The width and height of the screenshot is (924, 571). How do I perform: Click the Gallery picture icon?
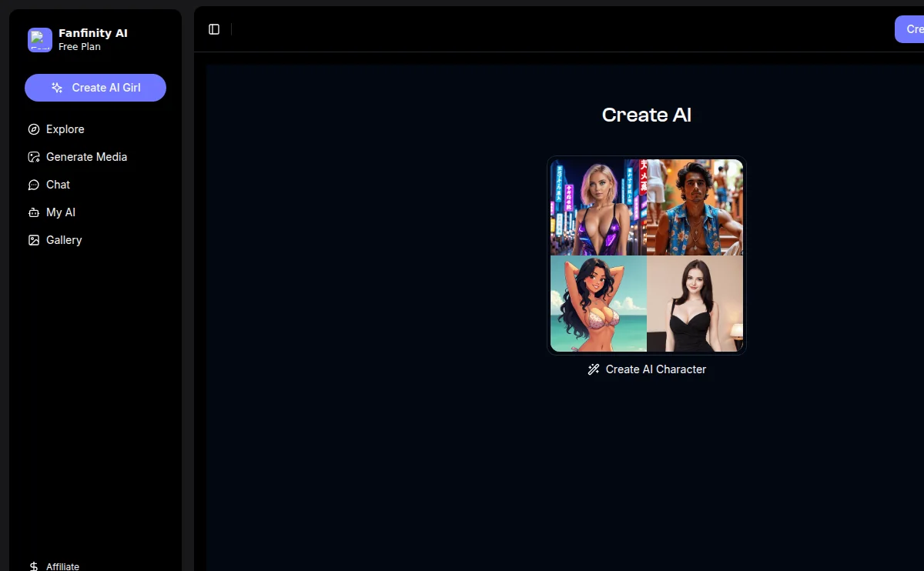tap(34, 240)
